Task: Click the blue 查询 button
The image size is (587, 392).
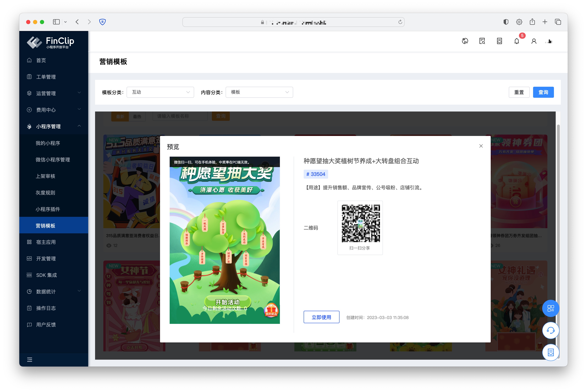Action: (543, 92)
